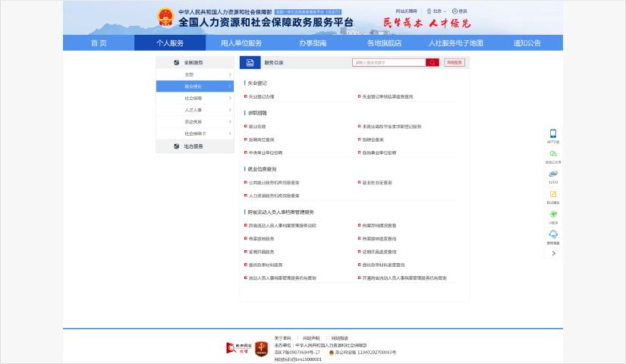Click the red magnifier search icon
Viewport: 626px width, 364px height.
click(x=433, y=63)
